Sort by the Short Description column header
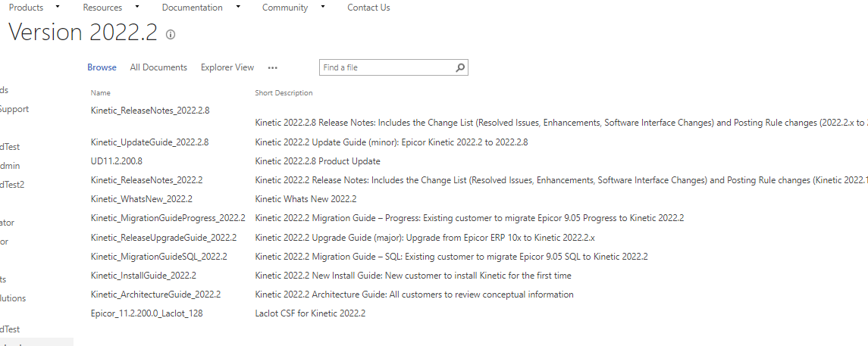This screenshot has width=868, height=346. coord(284,93)
